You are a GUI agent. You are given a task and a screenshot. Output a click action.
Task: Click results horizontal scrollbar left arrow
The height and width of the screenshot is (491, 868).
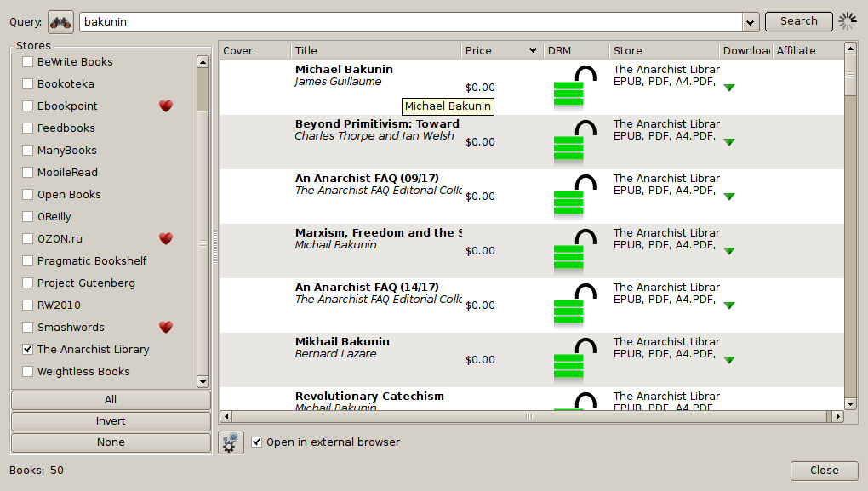pos(226,416)
